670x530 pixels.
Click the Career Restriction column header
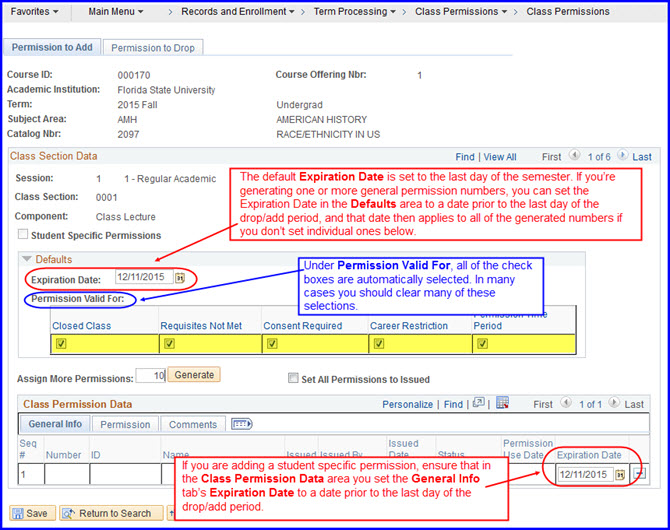[x=409, y=326]
